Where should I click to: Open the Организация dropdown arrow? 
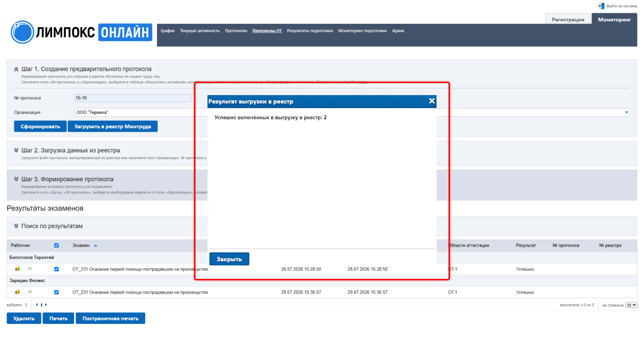[x=627, y=112]
